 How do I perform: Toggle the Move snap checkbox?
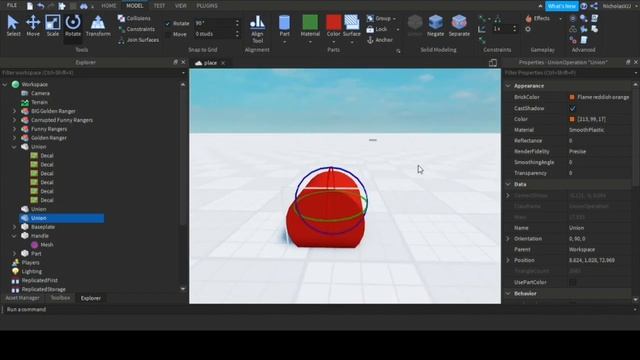pos(168,34)
